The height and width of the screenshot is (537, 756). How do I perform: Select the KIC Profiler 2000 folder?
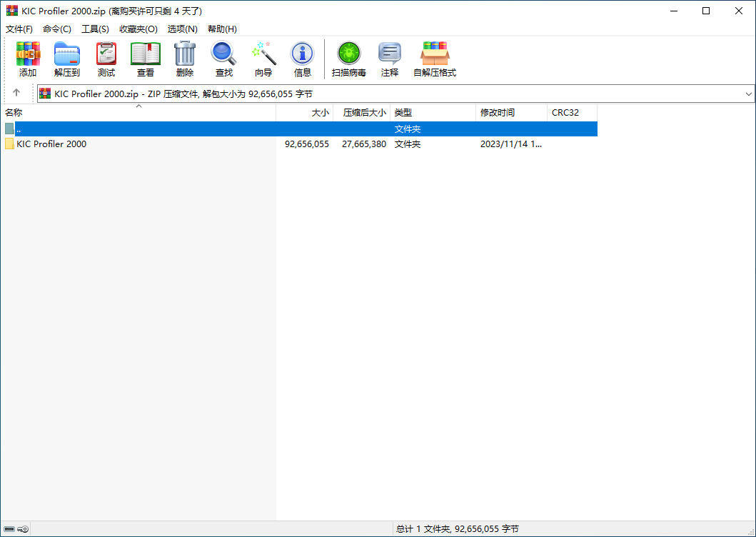[51, 144]
